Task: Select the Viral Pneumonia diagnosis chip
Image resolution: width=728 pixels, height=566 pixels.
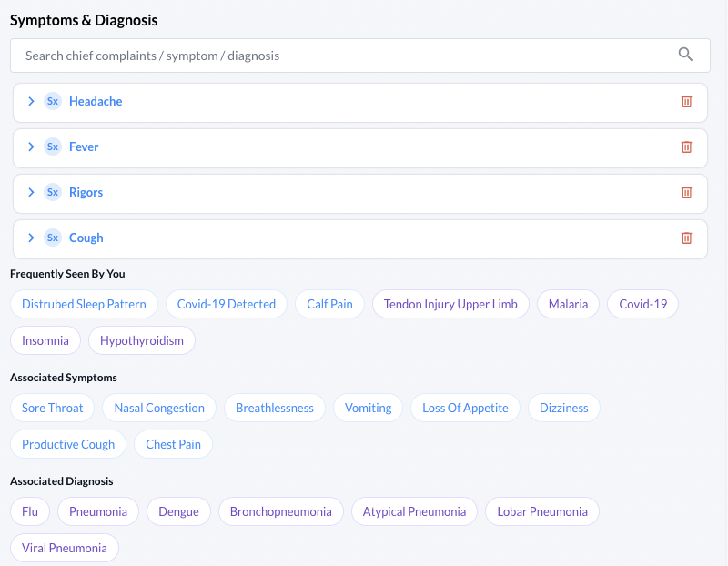Action: (x=65, y=548)
